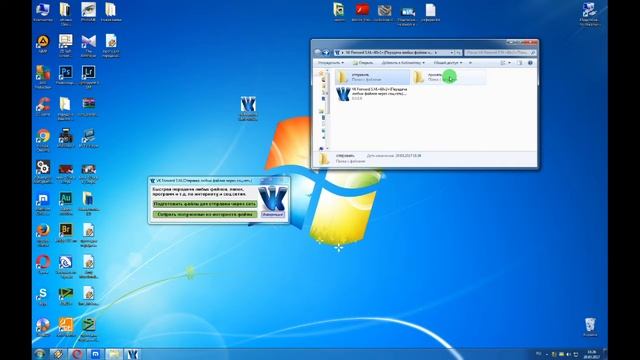Select the second folder in the Explorer window
Screen dimensions: 640x360
click(448, 77)
